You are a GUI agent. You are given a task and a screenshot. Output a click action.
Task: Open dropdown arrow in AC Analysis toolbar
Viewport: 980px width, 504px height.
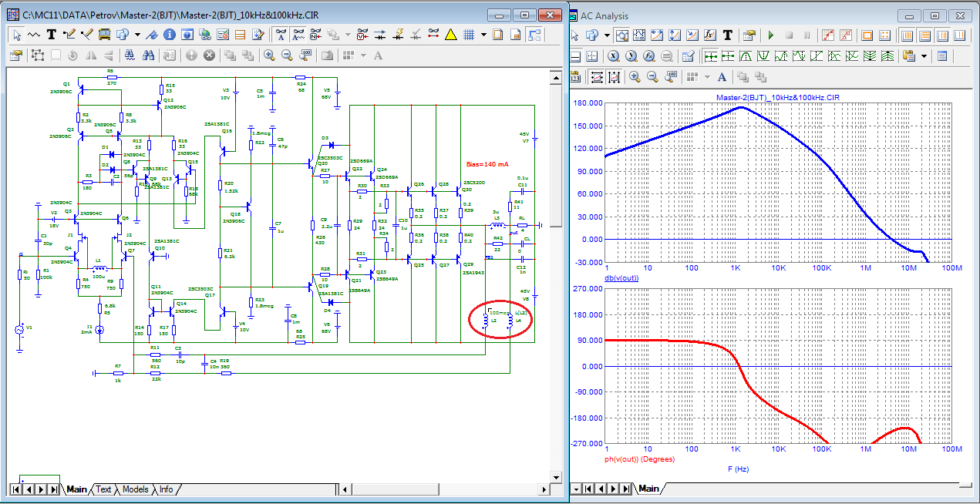point(607,35)
